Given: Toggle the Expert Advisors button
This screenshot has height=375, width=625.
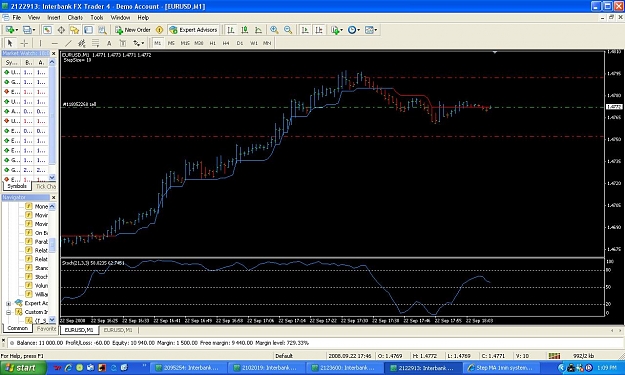Looking at the screenshot, I should [x=193, y=30].
